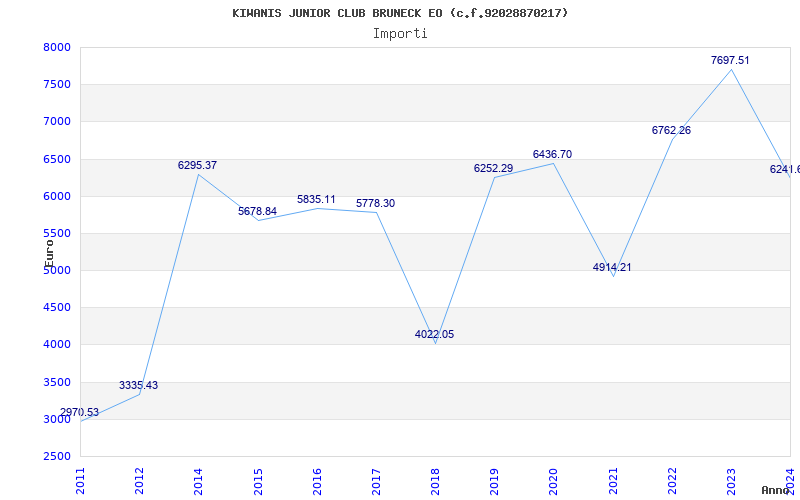Click the 2020 x-axis year label
This screenshot has width=800, height=500.
(x=554, y=481)
